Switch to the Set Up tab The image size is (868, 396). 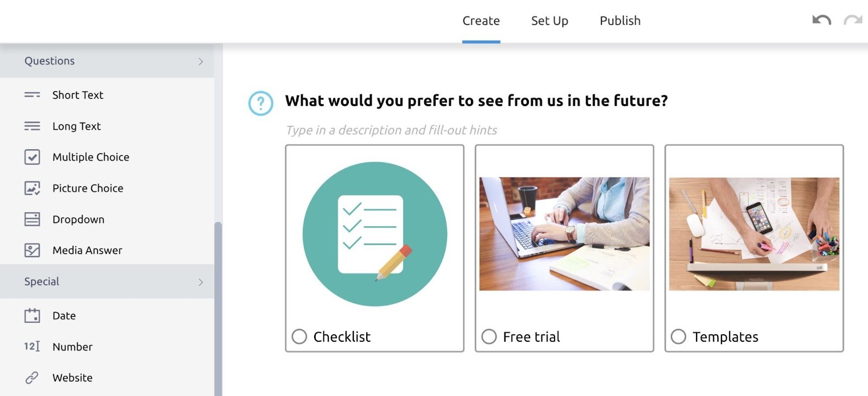(550, 21)
